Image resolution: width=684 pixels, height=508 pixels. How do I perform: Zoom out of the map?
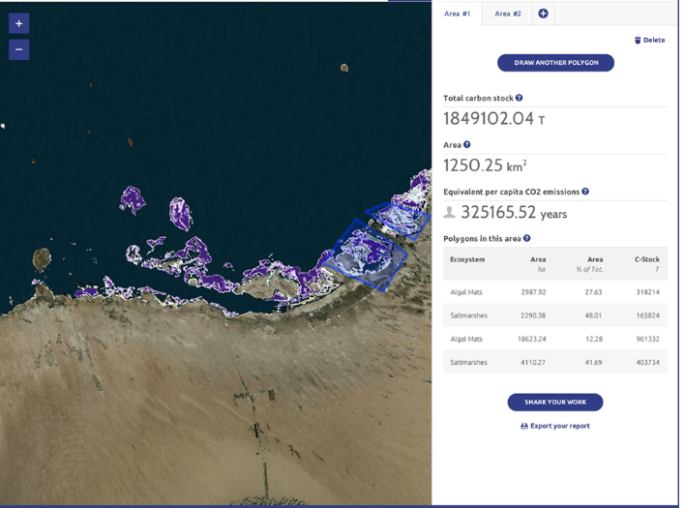click(x=19, y=49)
